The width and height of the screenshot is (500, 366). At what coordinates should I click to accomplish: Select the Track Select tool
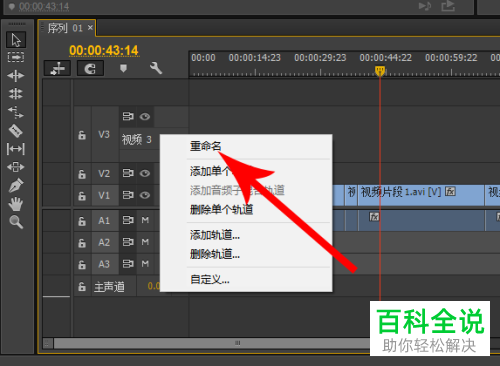pyautogui.click(x=16, y=57)
